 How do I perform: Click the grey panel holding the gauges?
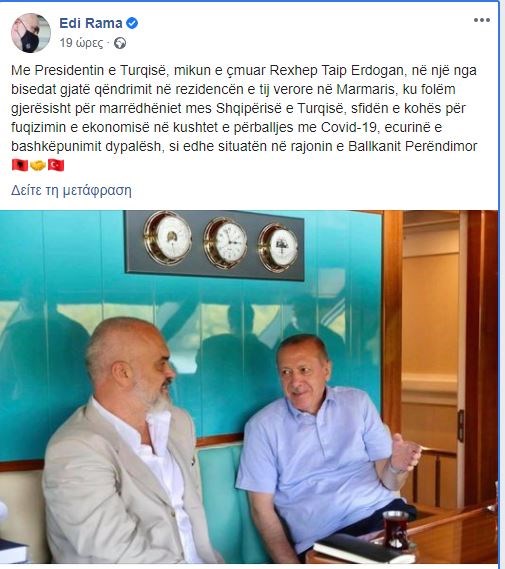pos(214,245)
